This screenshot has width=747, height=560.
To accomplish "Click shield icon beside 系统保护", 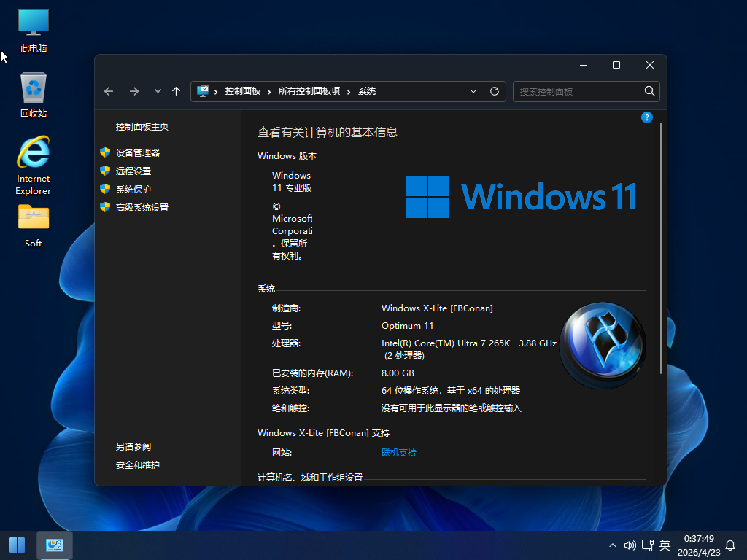I will click(x=105, y=189).
